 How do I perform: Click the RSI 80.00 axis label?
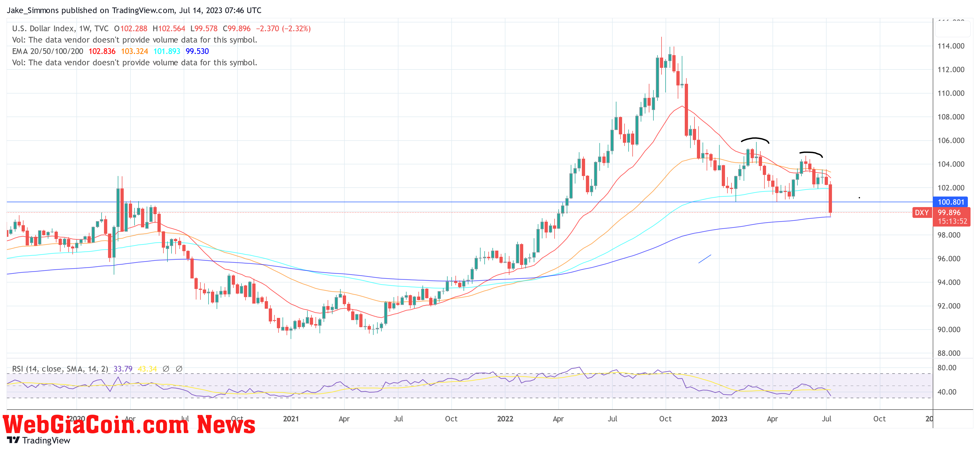tap(947, 367)
